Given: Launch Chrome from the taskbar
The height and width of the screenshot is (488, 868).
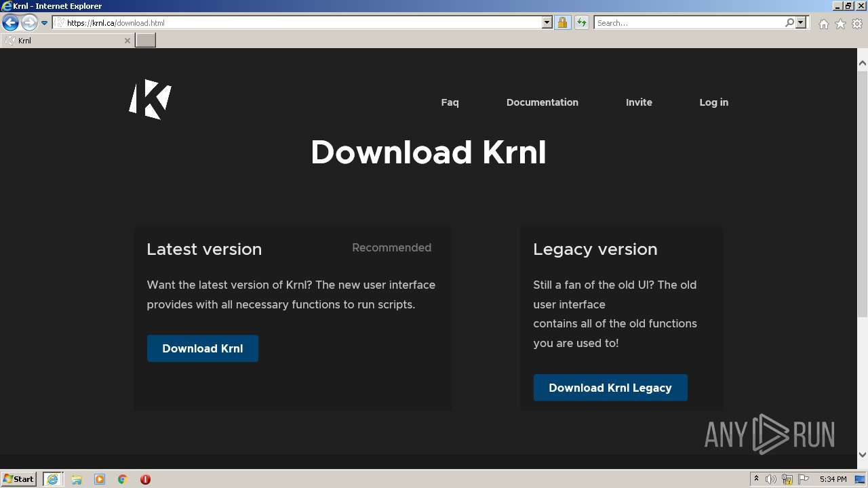Looking at the screenshot, I should pos(123,479).
